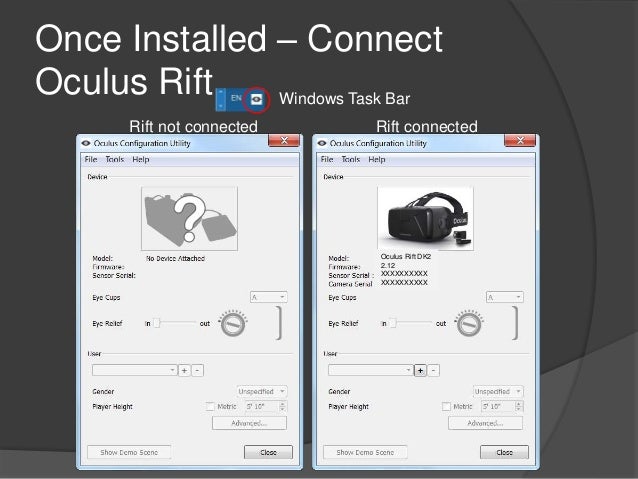Click the Advanced... button in the right window
Viewport: 638px width, 479px height.
pyautogui.click(x=485, y=423)
